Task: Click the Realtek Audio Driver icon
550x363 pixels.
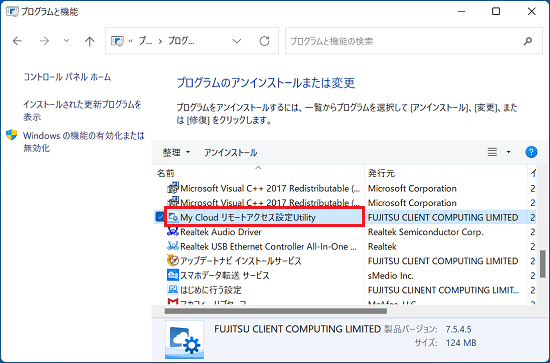Action: (x=173, y=231)
